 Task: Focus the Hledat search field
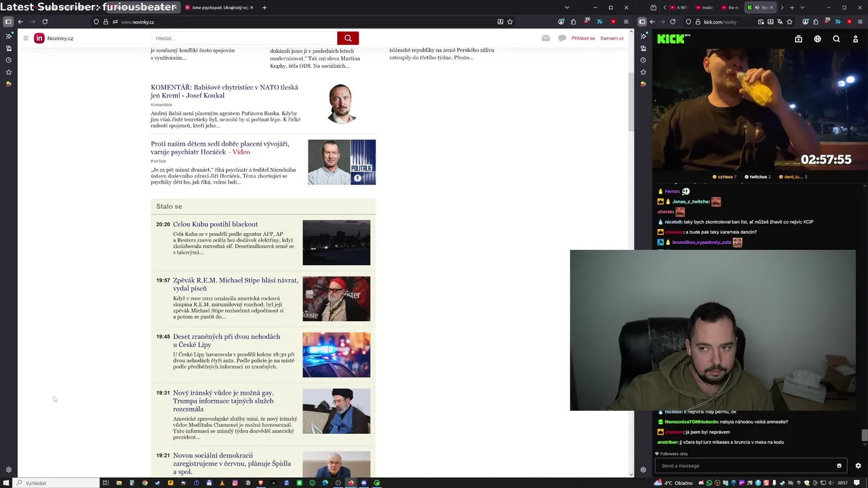(x=244, y=38)
